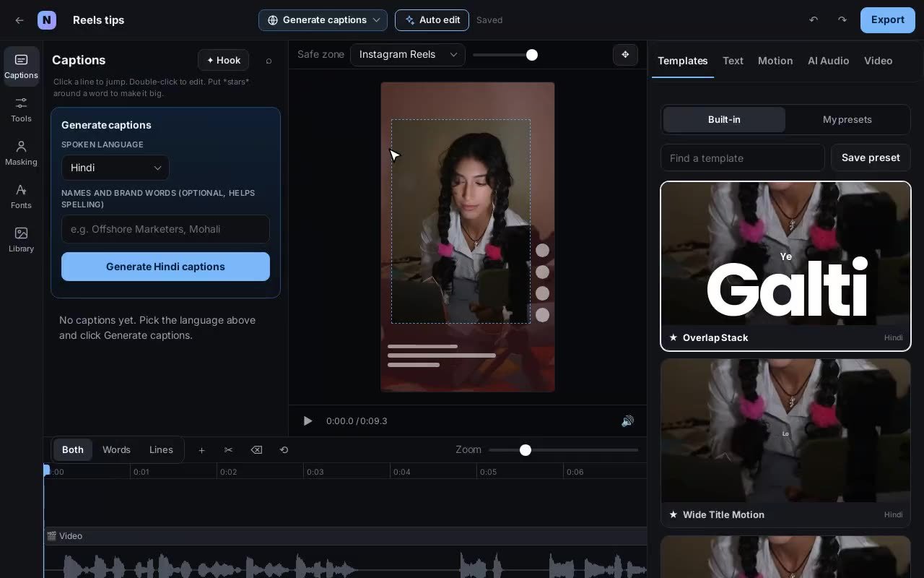Mute the preview volume speaker
This screenshot has height=578, width=924.
(x=627, y=420)
